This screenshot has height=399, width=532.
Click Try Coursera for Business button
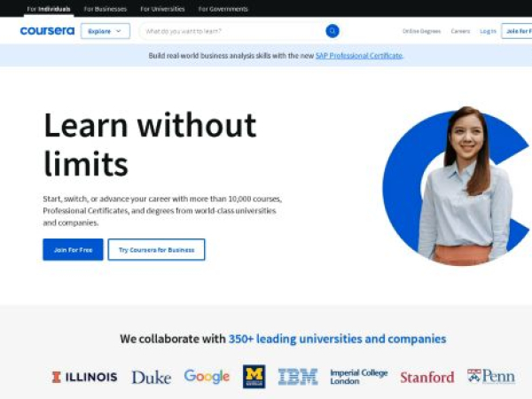pyautogui.click(x=156, y=250)
